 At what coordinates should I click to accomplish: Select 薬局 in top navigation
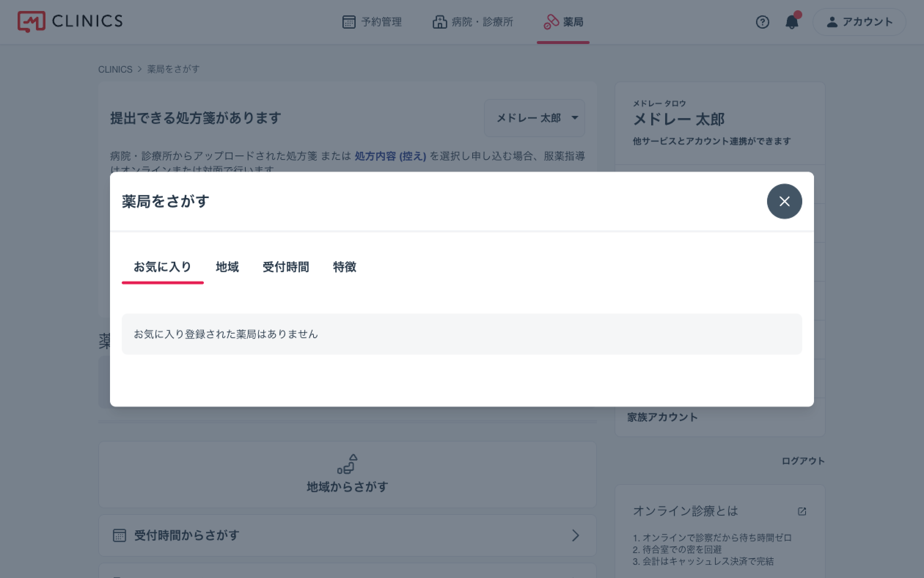[x=563, y=22]
